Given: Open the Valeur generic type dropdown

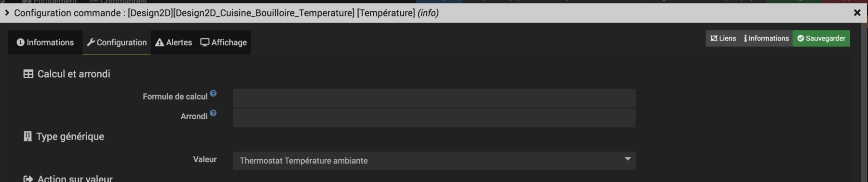Looking at the screenshot, I should point(434,161).
